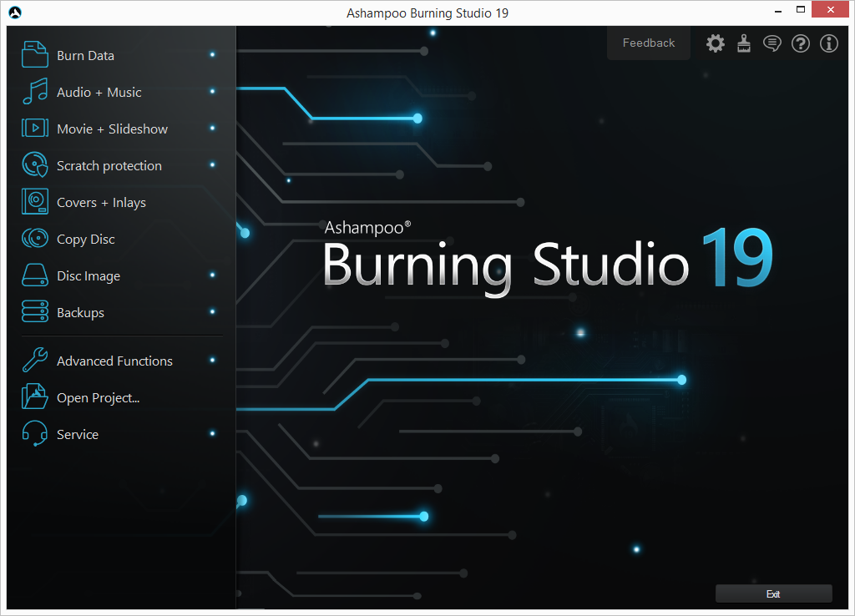Click the Open Project folder icon
The width and height of the screenshot is (855, 616).
(x=35, y=396)
